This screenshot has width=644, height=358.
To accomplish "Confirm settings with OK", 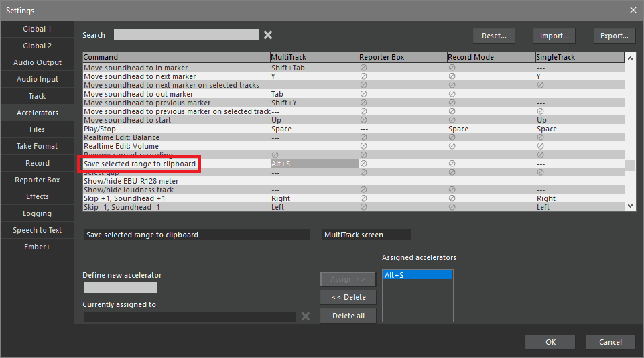I will [550, 342].
